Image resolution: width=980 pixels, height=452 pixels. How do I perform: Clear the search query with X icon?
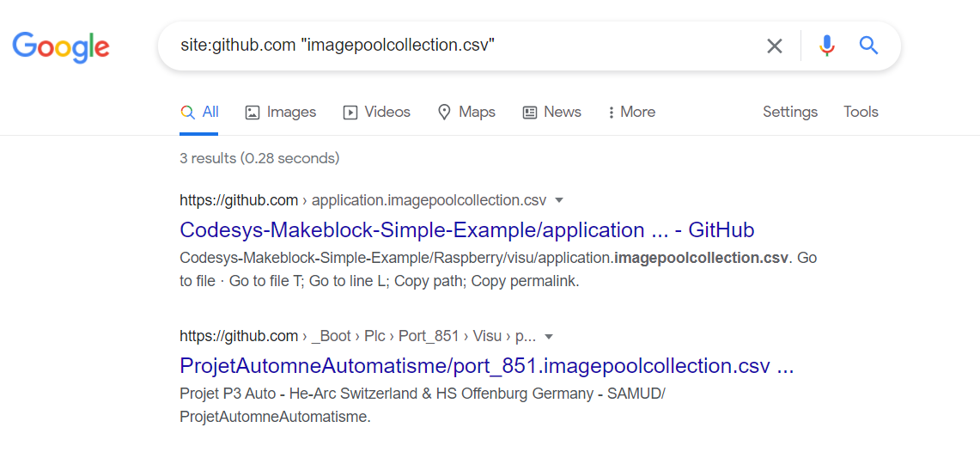(775, 46)
